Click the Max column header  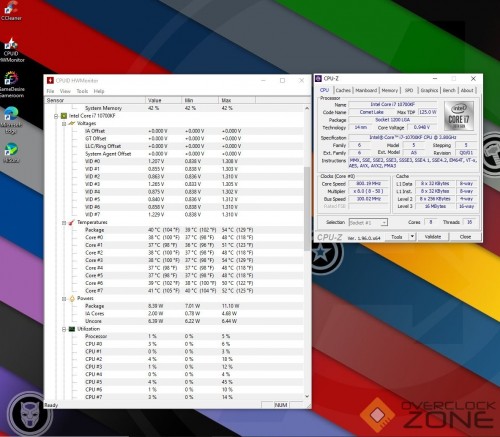[x=237, y=100]
